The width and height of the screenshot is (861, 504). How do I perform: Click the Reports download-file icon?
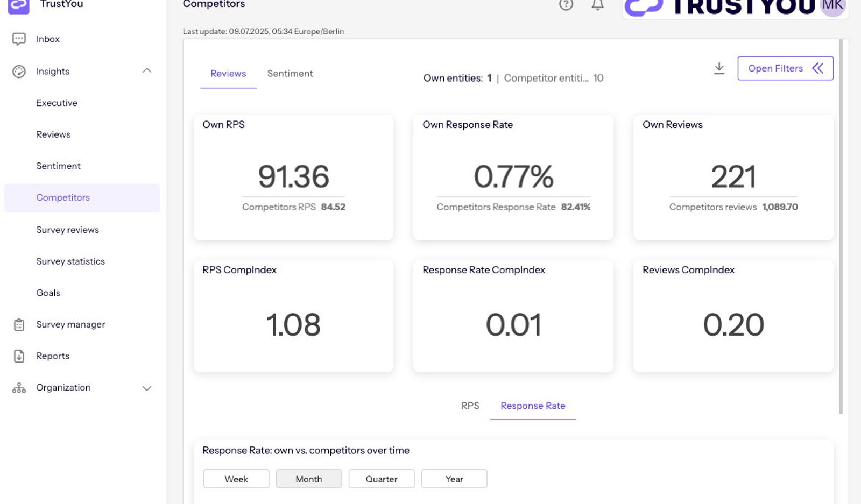click(19, 356)
